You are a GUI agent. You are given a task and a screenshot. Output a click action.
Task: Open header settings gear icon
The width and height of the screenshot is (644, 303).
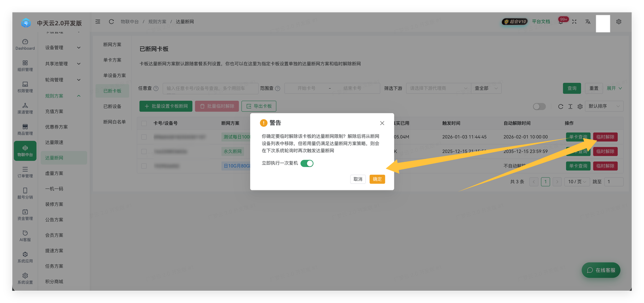pyautogui.click(x=619, y=22)
